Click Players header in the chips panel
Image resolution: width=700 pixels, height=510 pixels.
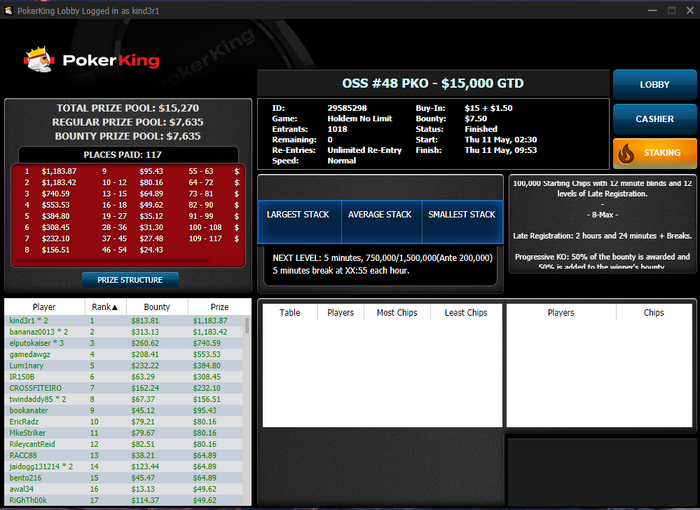coord(561,313)
